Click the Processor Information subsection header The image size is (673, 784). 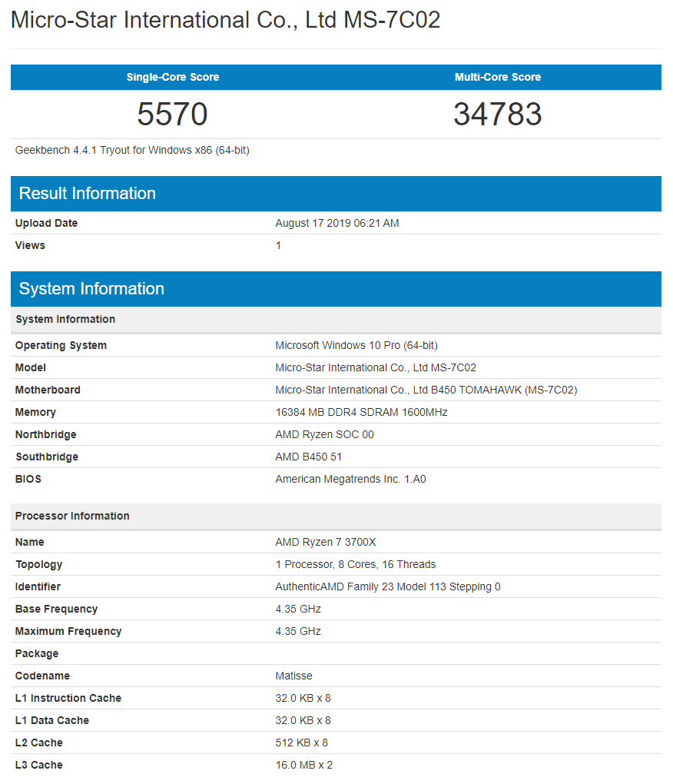pos(72,516)
